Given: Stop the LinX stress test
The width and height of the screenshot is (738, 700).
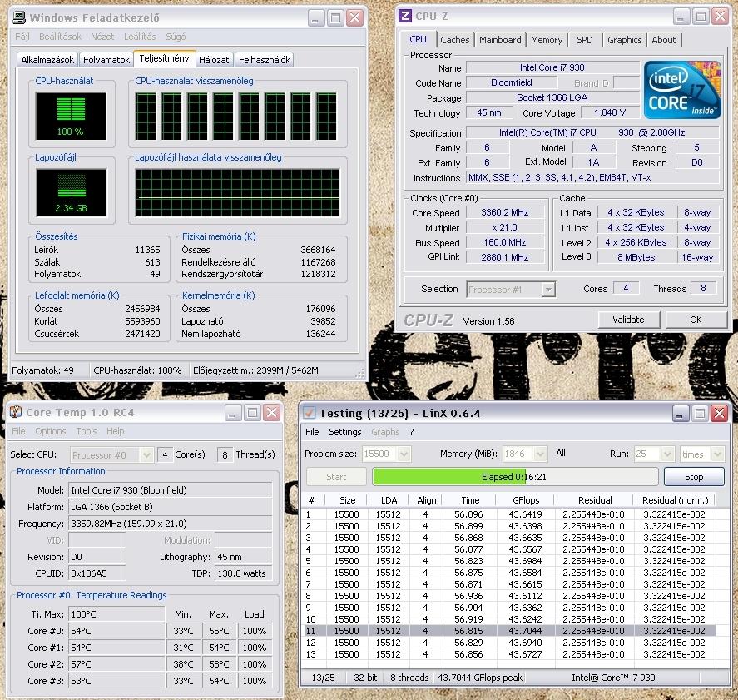Looking at the screenshot, I should coord(694,477).
